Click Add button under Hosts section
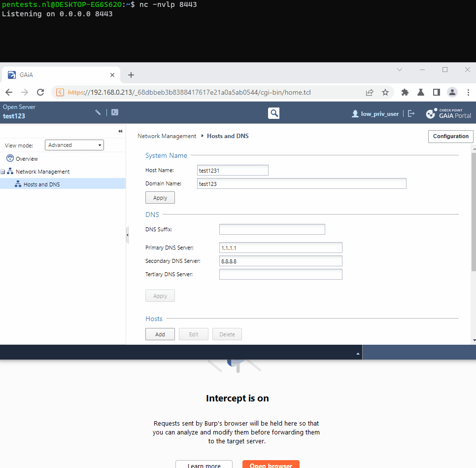The image size is (476, 468). coord(160,334)
